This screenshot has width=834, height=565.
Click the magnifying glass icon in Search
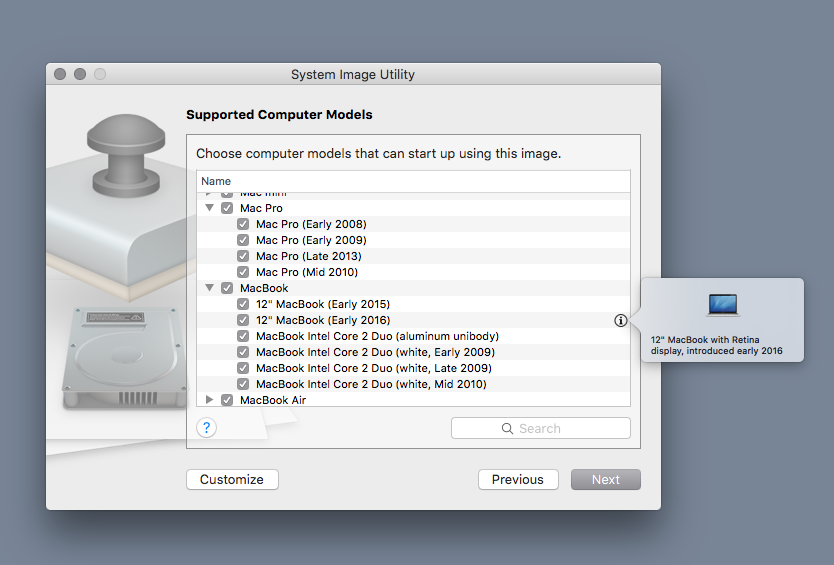click(x=507, y=428)
